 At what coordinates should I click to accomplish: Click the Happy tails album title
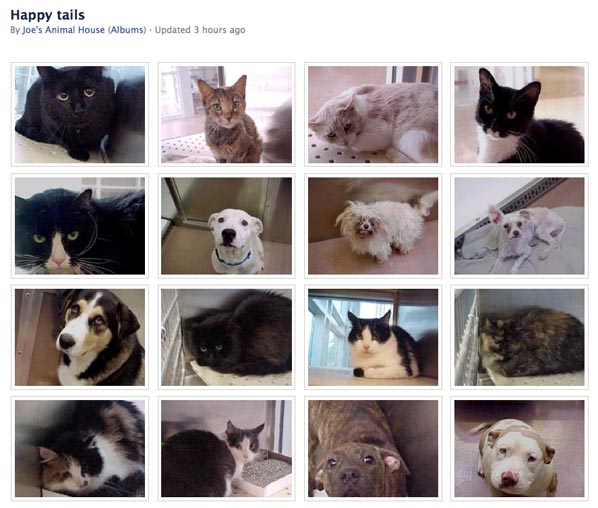48,15
